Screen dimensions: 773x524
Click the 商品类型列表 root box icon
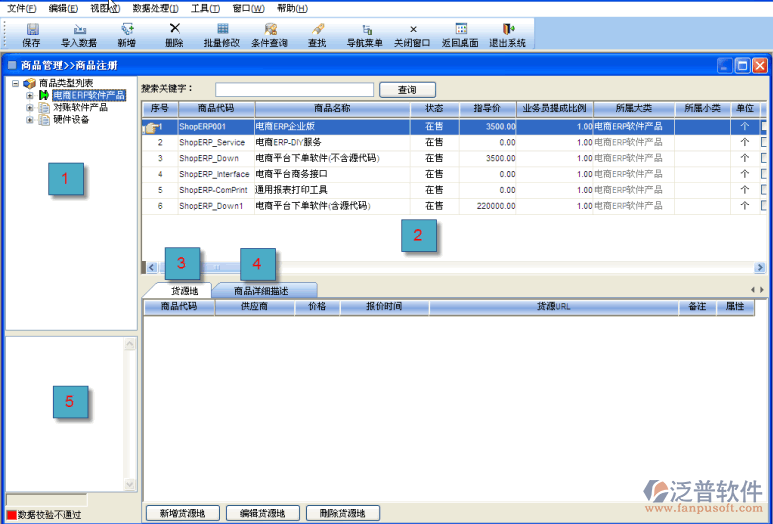(x=30, y=83)
